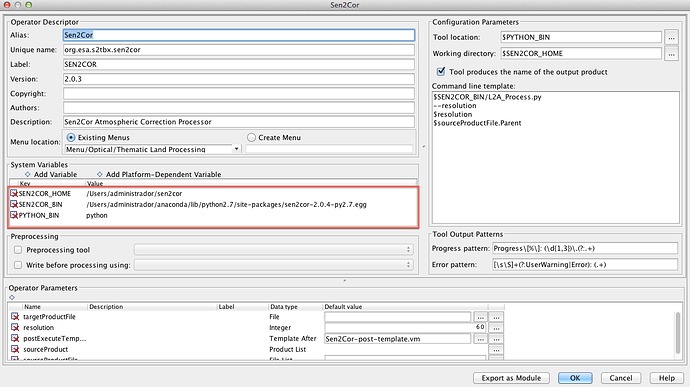The width and height of the screenshot is (690, 387).
Task: Delete the targetProductFile parameter row
Action: pos(15,317)
